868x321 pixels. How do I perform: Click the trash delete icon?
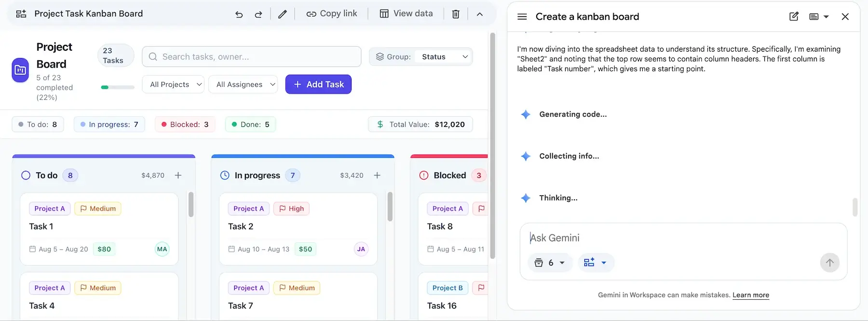(x=456, y=14)
